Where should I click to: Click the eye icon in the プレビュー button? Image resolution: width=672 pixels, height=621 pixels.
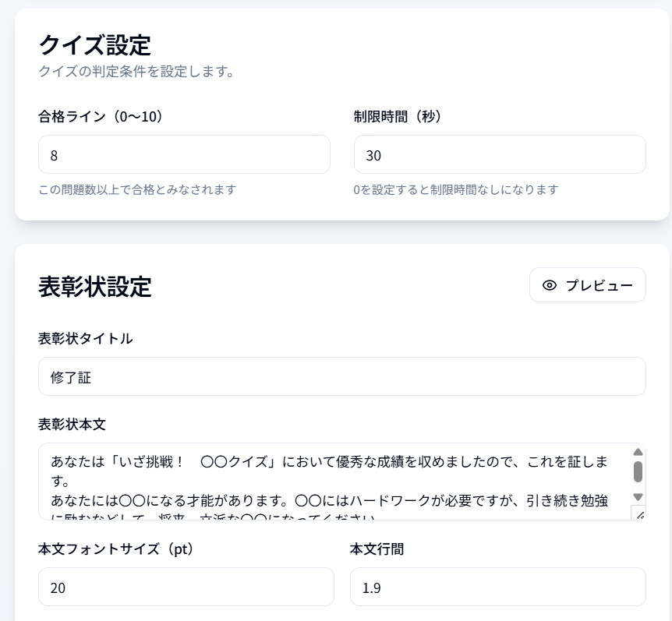pyautogui.click(x=550, y=285)
